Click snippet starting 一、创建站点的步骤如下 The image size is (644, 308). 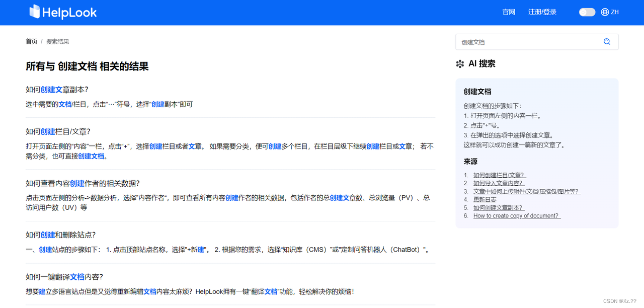[229, 249]
